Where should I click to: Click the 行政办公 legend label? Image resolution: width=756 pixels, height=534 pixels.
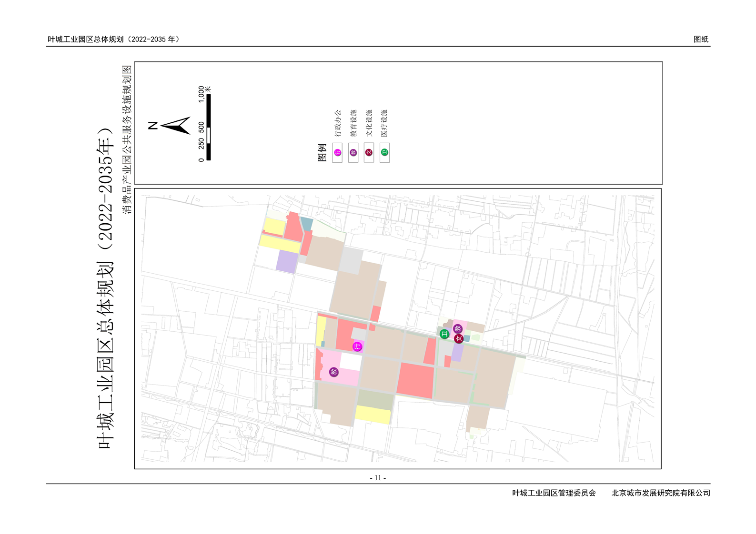point(338,123)
